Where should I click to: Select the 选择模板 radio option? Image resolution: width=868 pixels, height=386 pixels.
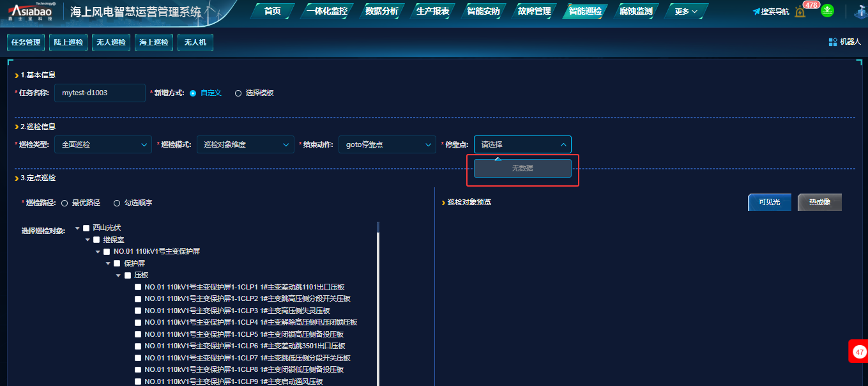pos(238,93)
